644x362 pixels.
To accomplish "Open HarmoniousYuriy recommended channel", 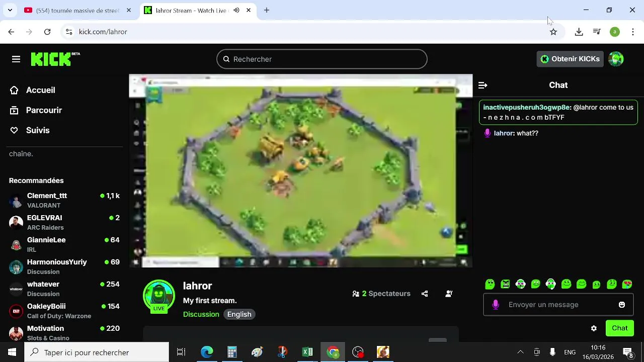I will pyautogui.click(x=64, y=266).
